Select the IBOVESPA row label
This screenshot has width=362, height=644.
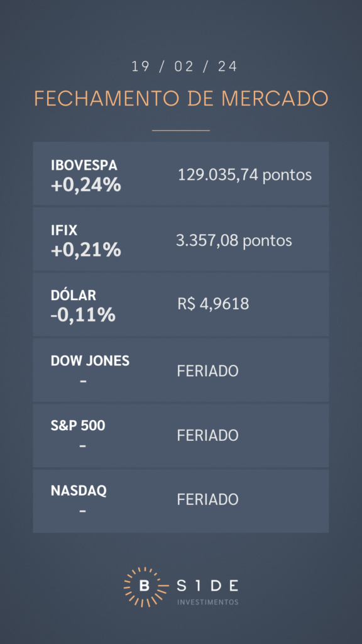point(84,165)
